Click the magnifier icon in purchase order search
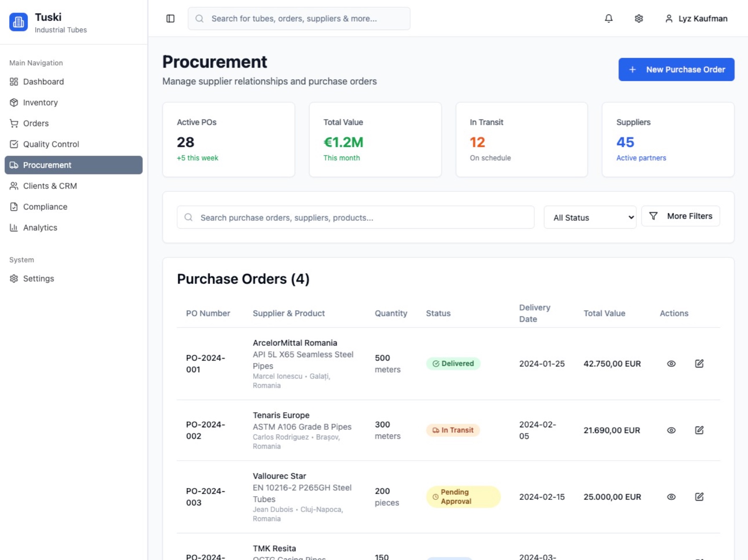748x560 pixels. click(188, 217)
